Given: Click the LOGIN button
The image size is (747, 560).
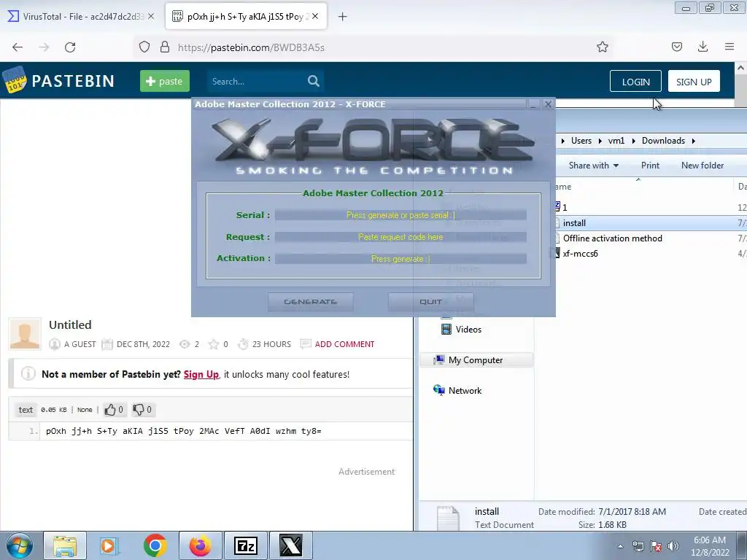Looking at the screenshot, I should pyautogui.click(x=635, y=82).
